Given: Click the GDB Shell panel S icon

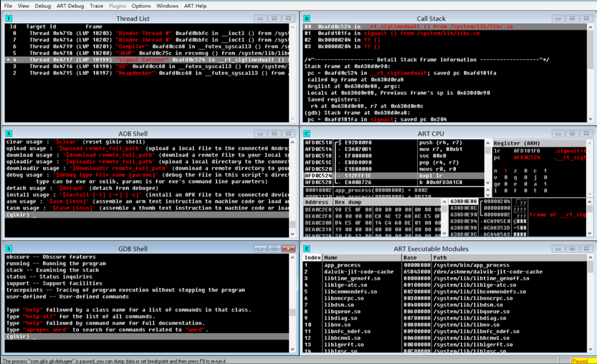Looking at the screenshot, I should pos(9,249).
